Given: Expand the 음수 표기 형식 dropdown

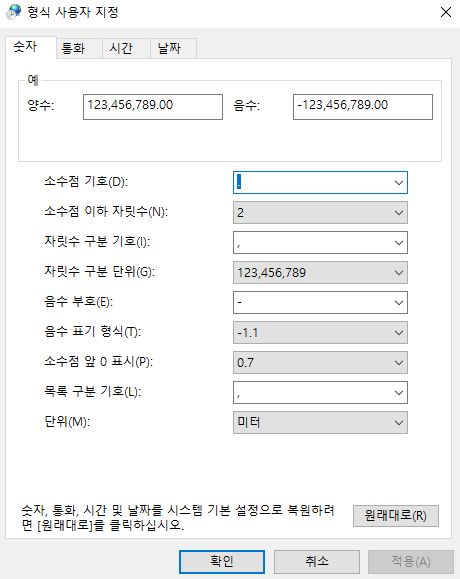Looking at the screenshot, I should [x=320, y=332].
